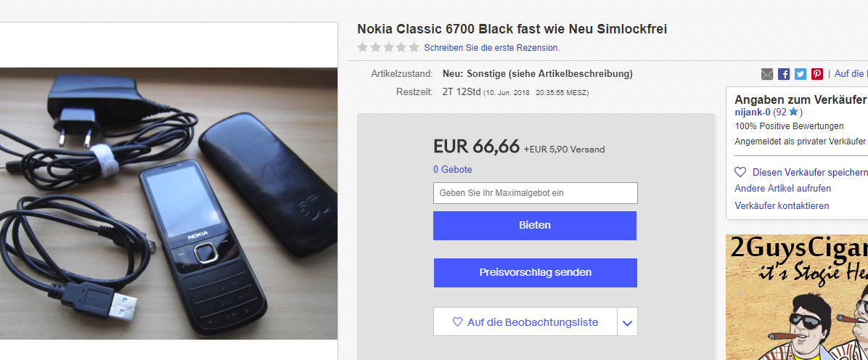Click the fifth rating star under the title
Viewport: 868px width, 360px height.
[414, 48]
